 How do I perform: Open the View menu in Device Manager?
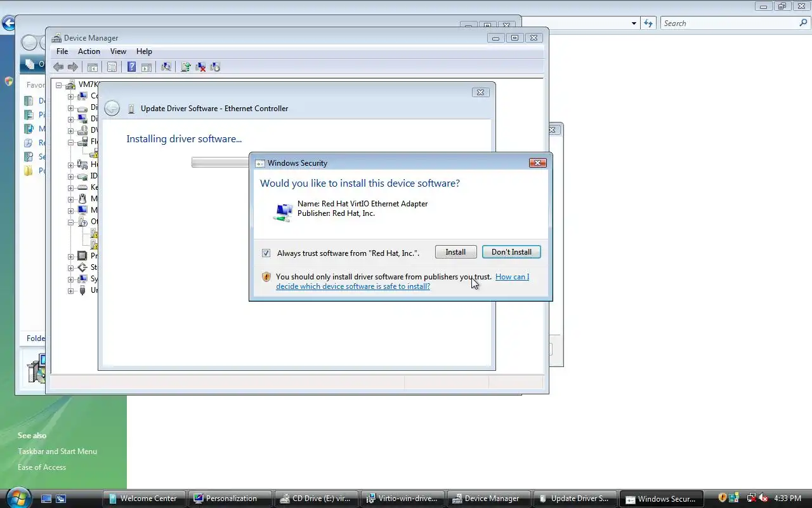[x=118, y=51]
